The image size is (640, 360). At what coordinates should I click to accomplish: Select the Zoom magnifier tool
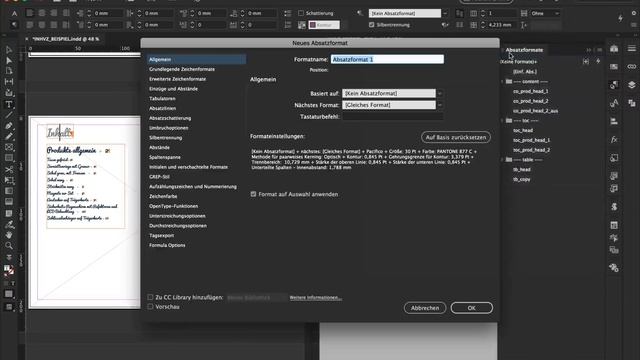point(9,245)
